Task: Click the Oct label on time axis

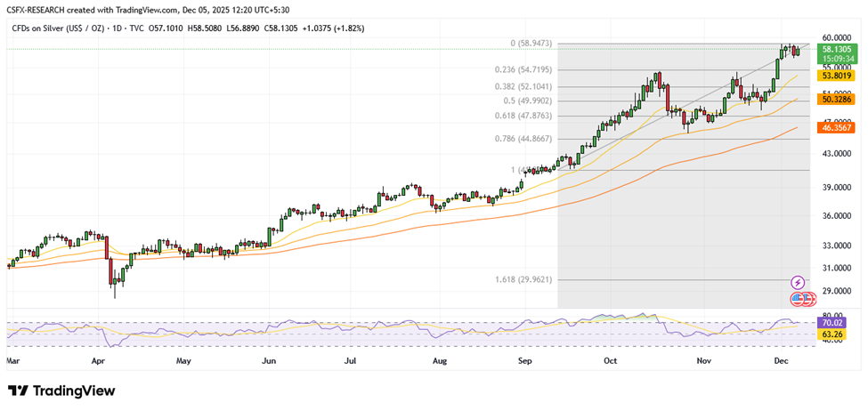Action: (x=610, y=361)
